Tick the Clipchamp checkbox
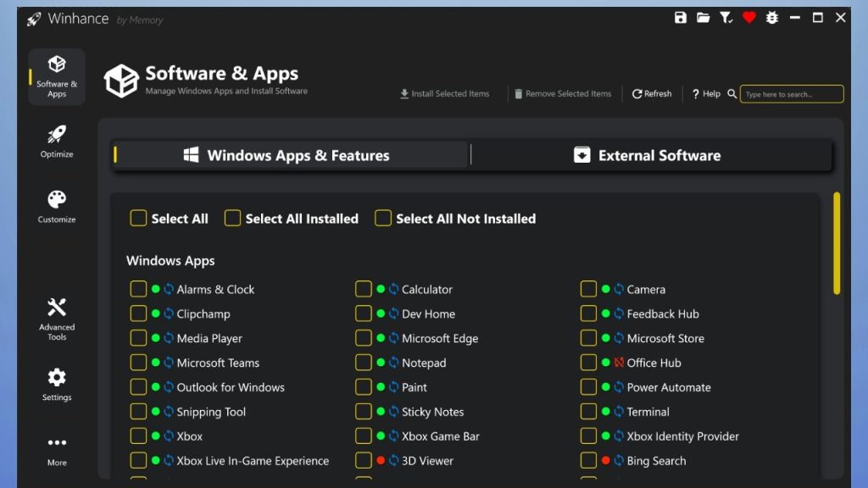Screen dimensions: 868x488 click(x=138, y=313)
